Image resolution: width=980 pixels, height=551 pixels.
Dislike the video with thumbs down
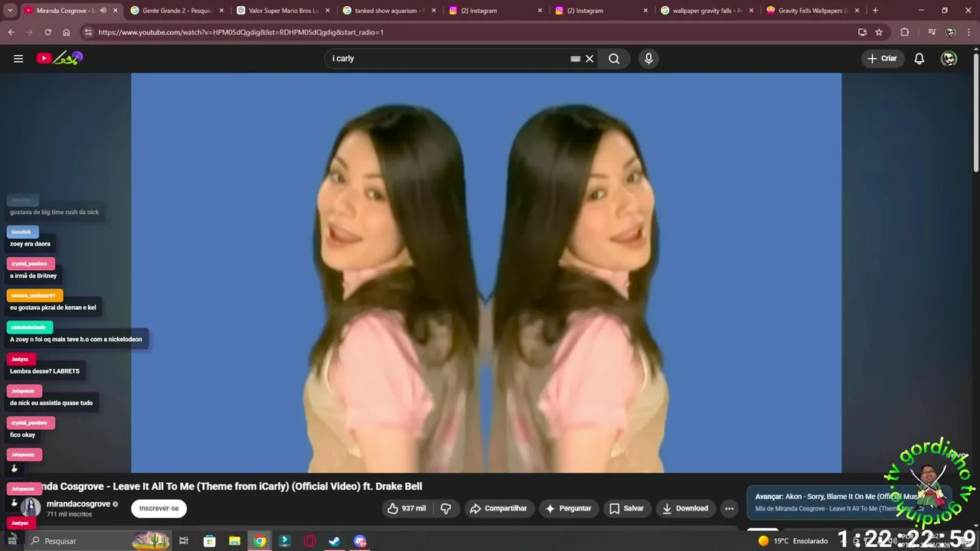point(446,508)
